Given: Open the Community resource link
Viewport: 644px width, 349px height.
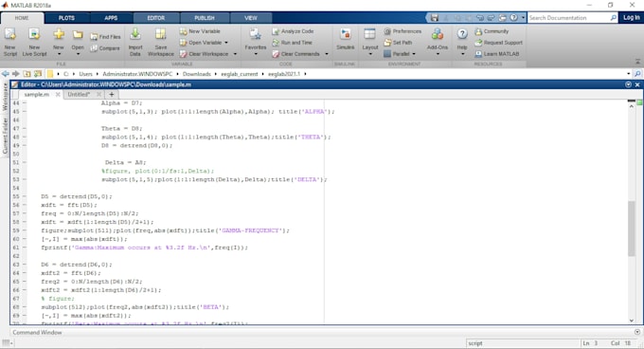Looking at the screenshot, I should point(492,31).
